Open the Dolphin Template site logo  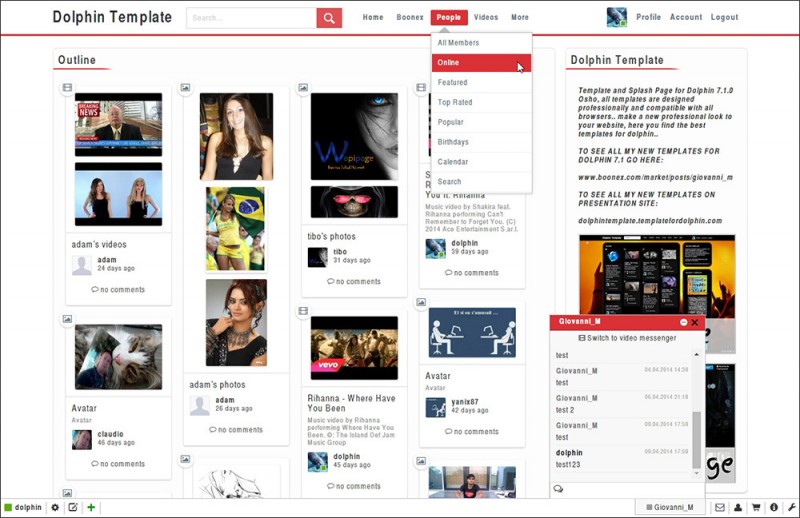pyautogui.click(x=112, y=17)
